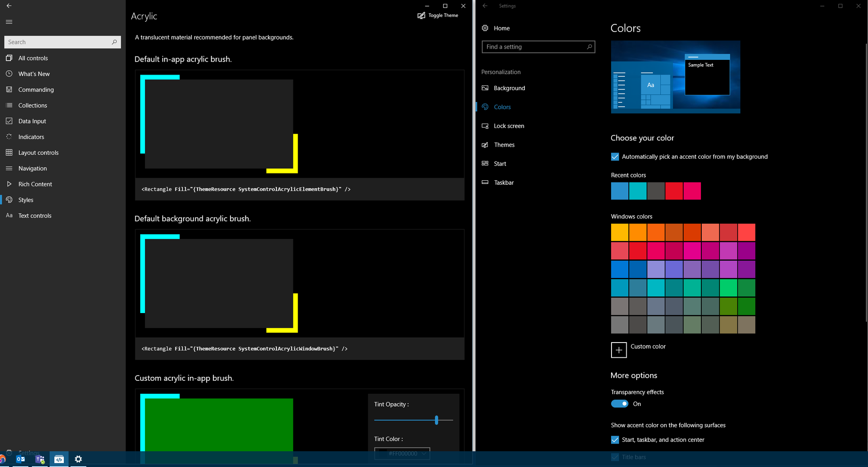Open the hamburger navigation menu
The width and height of the screenshot is (868, 467).
[9, 22]
